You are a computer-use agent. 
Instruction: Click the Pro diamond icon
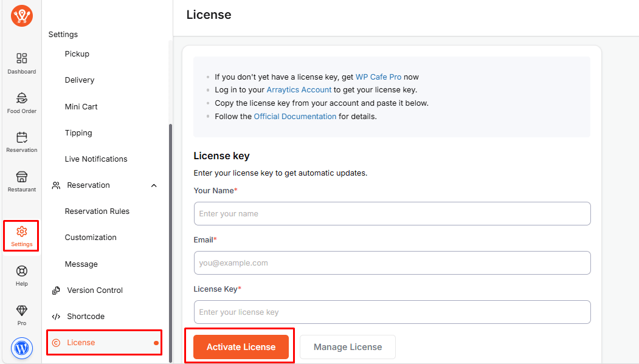pos(22,311)
